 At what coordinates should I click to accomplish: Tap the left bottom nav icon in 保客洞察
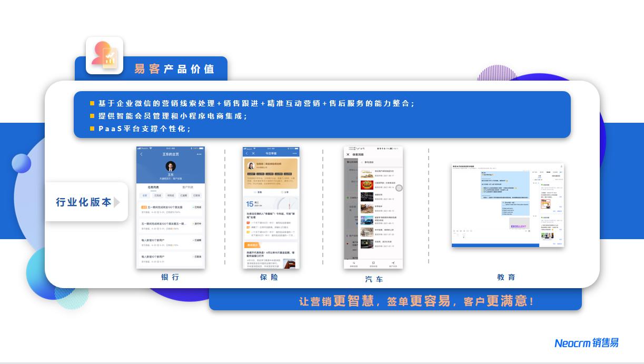click(354, 263)
